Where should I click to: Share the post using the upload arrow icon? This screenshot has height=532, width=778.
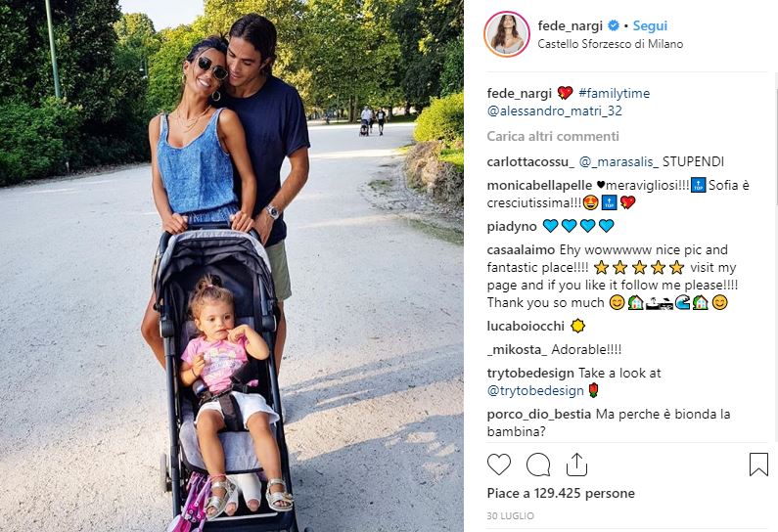[576, 465]
